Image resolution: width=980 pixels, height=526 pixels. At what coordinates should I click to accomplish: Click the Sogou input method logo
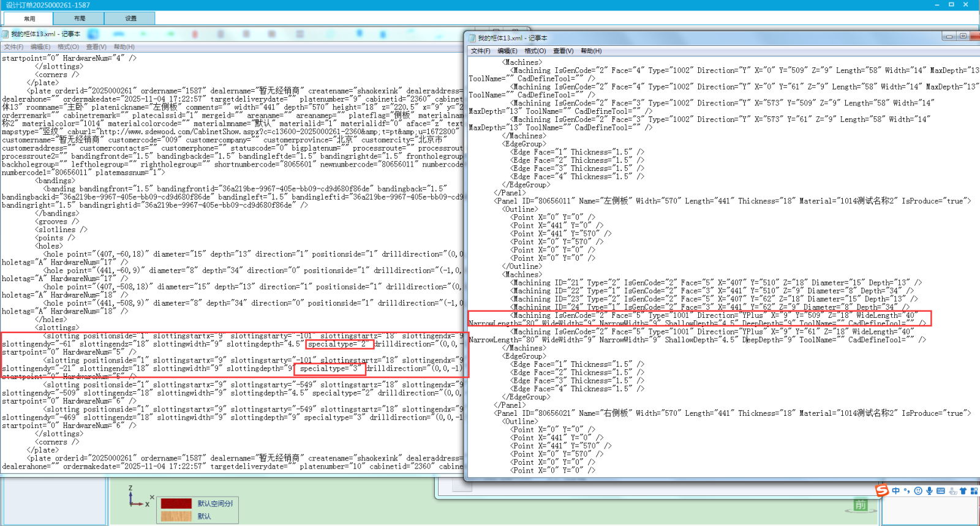point(881,490)
